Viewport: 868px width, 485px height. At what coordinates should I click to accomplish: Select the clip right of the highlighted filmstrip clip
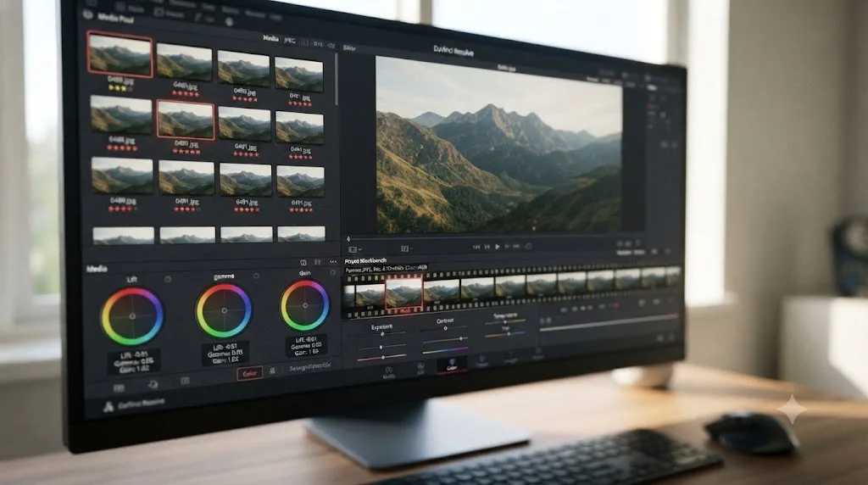[x=441, y=291]
